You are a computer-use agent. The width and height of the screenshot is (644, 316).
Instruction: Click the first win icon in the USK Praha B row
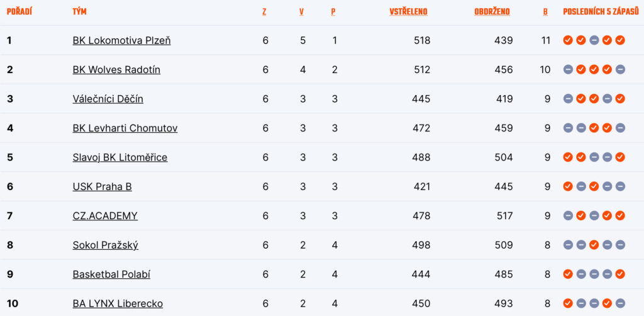tap(568, 186)
